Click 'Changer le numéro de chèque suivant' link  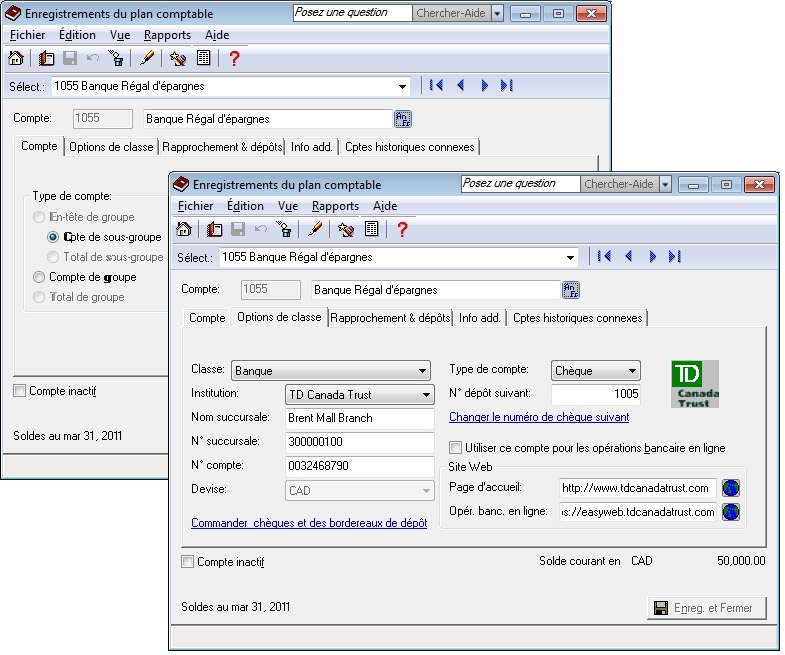click(x=539, y=417)
